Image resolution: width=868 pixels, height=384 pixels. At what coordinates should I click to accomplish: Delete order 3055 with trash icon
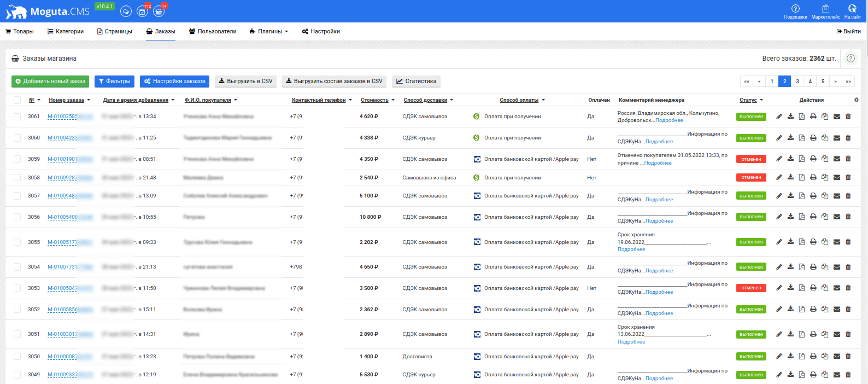[x=848, y=242]
